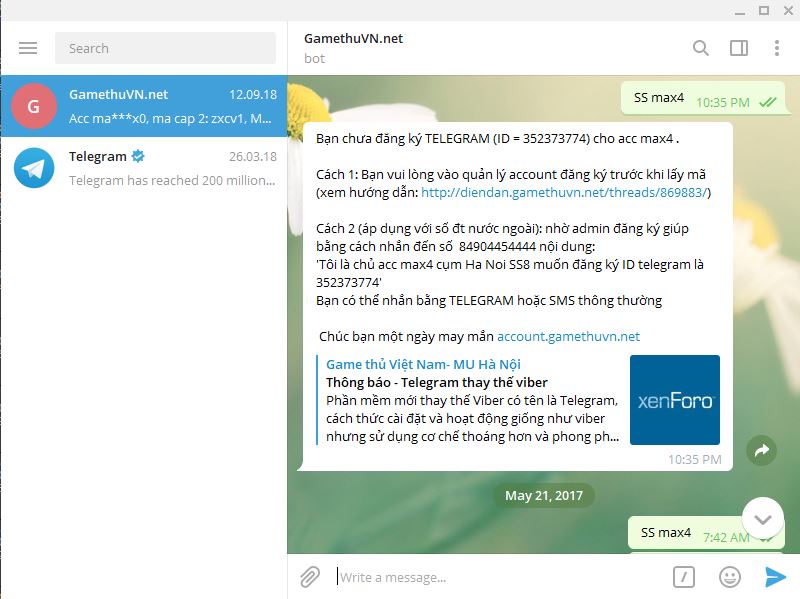Open the emoji picker
The width and height of the screenshot is (800, 599).
click(730, 577)
